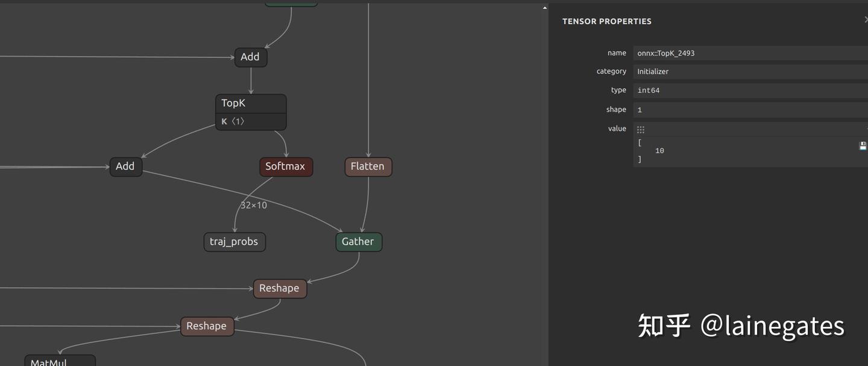
Task: Select the Flatten node
Action: pyautogui.click(x=368, y=166)
